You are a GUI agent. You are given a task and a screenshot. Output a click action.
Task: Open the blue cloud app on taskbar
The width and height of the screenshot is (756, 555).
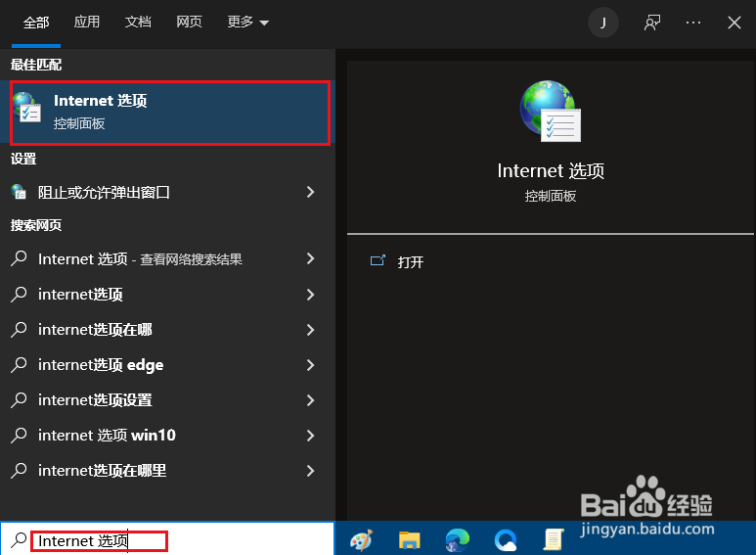[506, 540]
